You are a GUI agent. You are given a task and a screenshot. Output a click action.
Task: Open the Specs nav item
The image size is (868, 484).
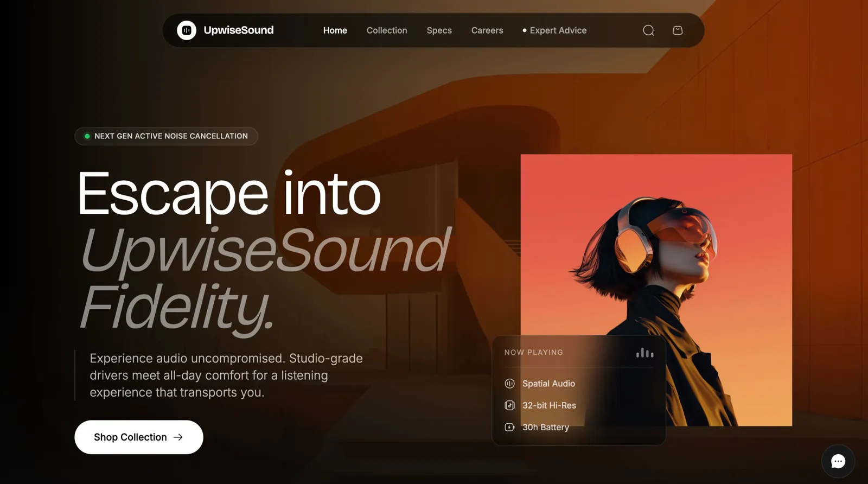point(439,30)
